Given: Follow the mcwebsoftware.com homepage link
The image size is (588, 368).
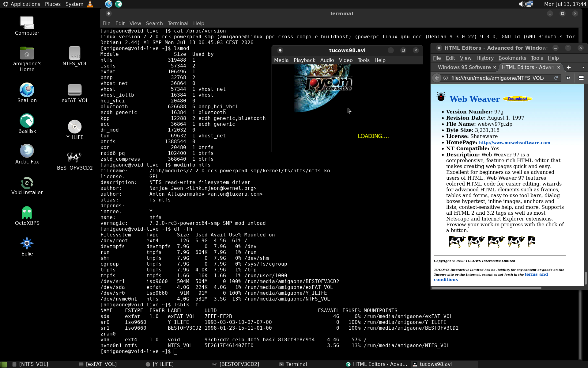Looking at the screenshot, I should (x=514, y=143).
